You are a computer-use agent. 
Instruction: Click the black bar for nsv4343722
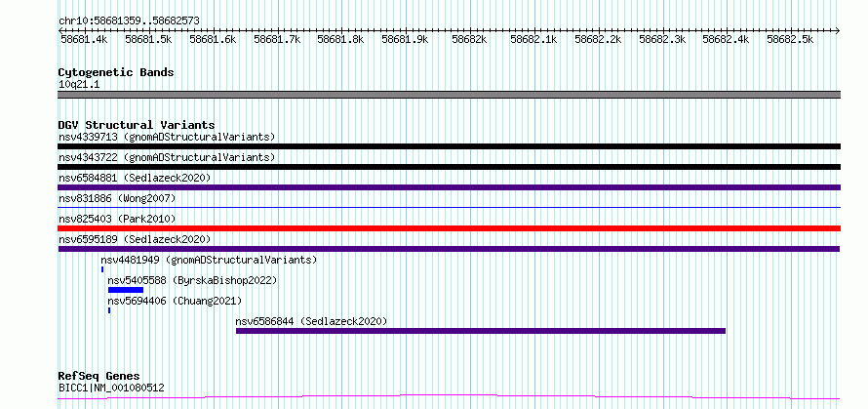tap(449, 167)
